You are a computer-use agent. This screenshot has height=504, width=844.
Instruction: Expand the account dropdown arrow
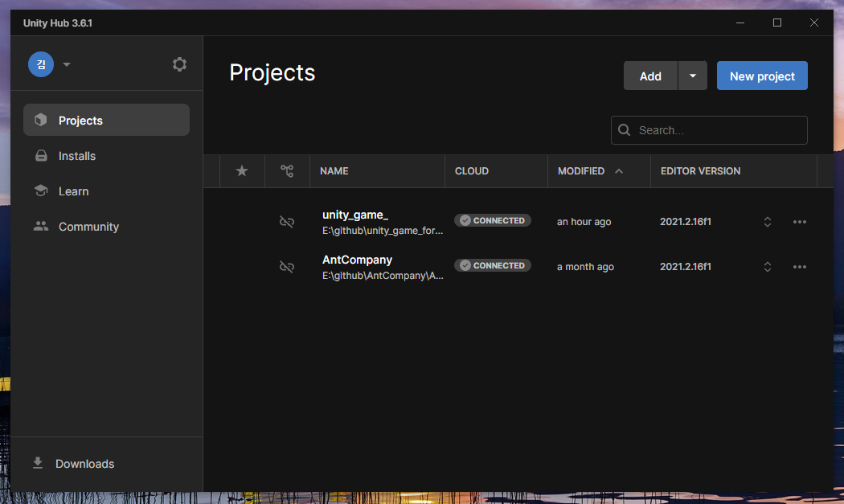67,64
